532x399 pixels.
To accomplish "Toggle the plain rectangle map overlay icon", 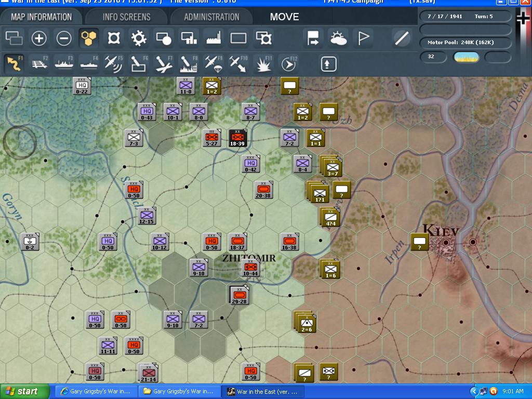I will point(238,38).
